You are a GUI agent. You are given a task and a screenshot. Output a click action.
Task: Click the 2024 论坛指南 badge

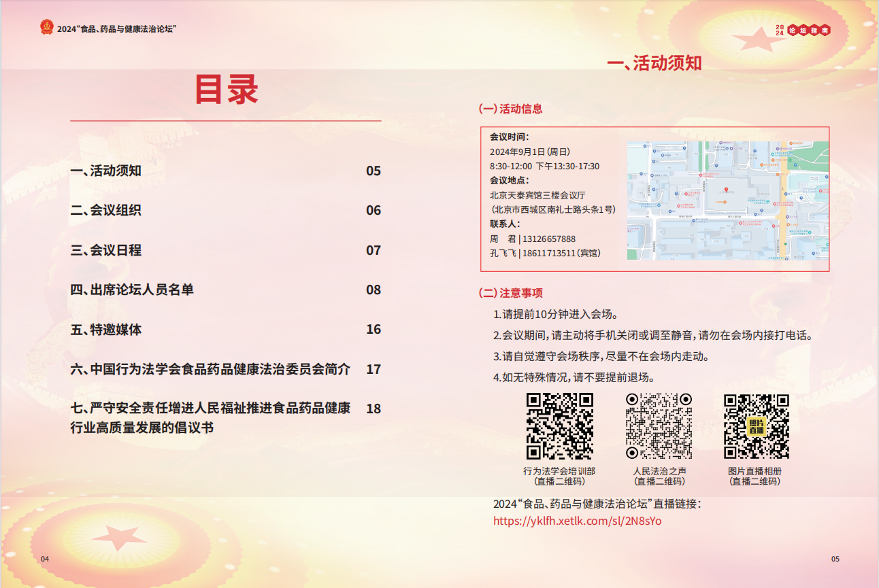[803, 31]
